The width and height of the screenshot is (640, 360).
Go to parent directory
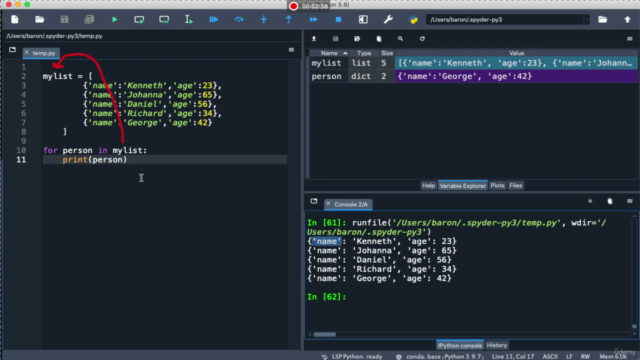coord(627,19)
